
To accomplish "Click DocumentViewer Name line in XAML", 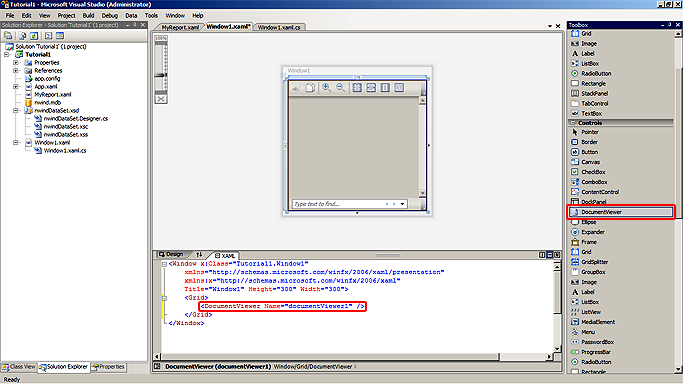I will (282, 306).
